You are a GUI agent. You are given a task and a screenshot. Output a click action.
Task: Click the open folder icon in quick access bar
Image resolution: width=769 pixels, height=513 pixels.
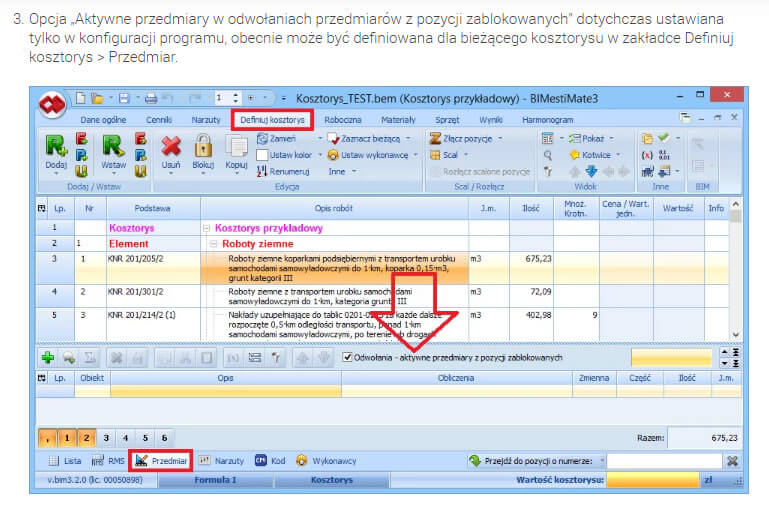click(x=97, y=99)
